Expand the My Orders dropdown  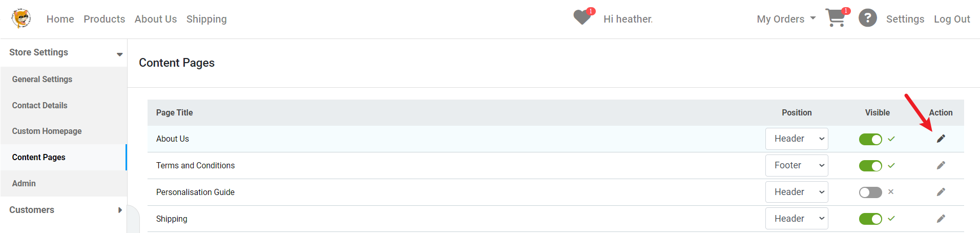click(x=786, y=19)
